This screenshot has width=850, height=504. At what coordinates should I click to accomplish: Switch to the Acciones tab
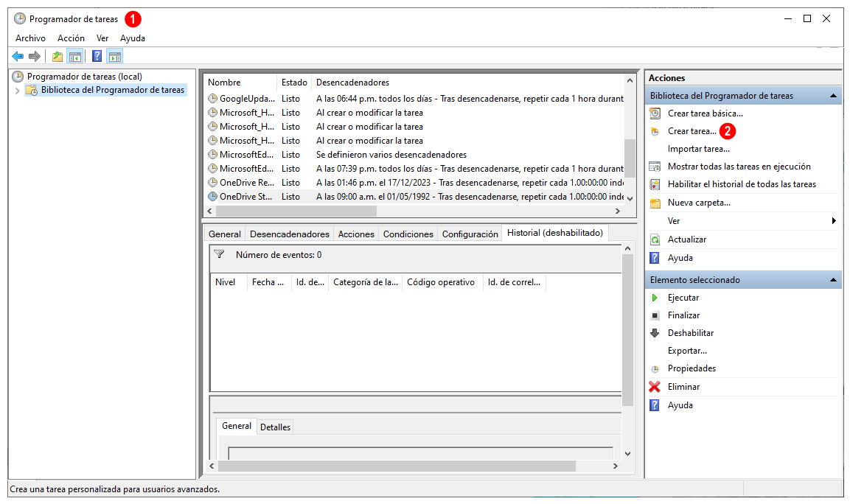[x=356, y=234]
